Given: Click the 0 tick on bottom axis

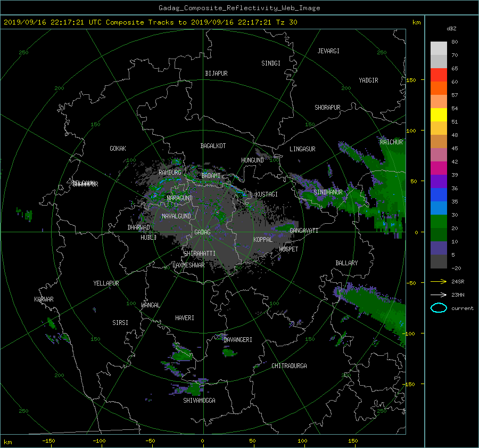Looking at the screenshot, I should (202, 441).
